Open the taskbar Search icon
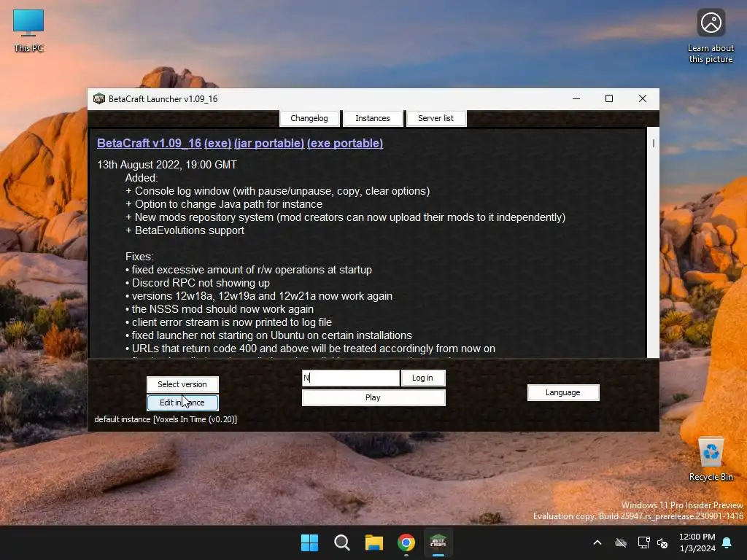This screenshot has height=560, width=747. [342, 542]
